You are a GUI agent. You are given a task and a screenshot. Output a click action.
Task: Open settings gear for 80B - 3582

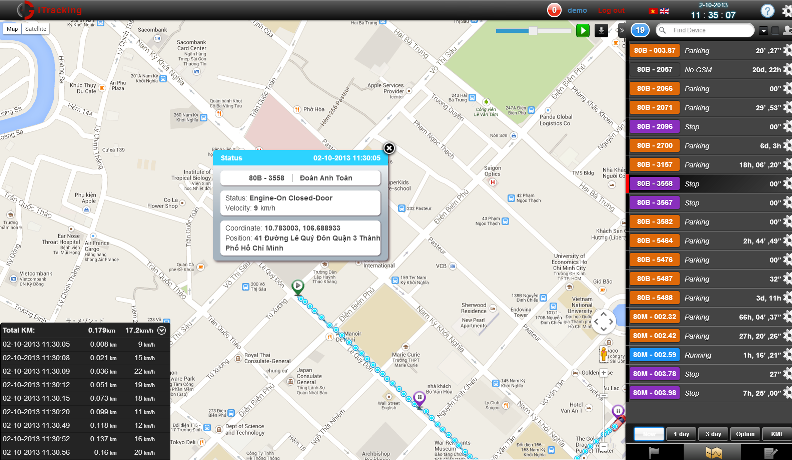pyautogui.click(x=787, y=222)
